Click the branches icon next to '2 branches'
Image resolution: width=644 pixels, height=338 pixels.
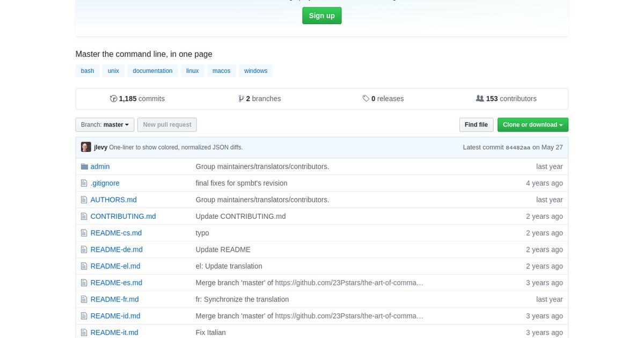pyautogui.click(x=241, y=98)
